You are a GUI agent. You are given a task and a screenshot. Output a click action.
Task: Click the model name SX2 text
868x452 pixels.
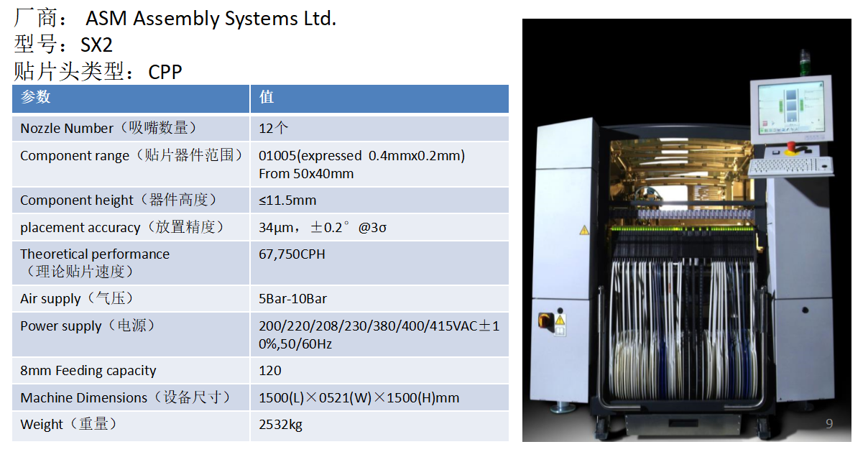tap(96, 45)
